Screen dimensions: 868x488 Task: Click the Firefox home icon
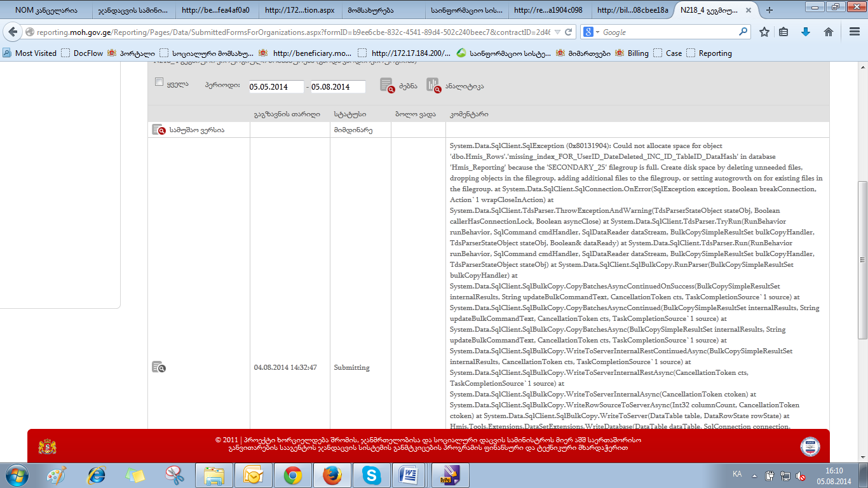coord(829,32)
